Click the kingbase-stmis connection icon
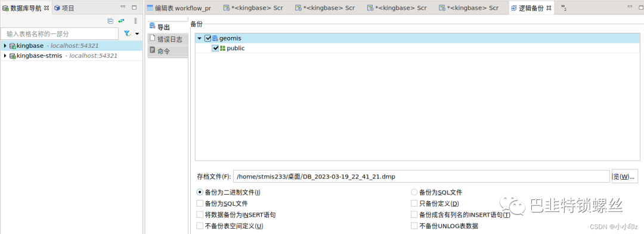Viewport: 644px width, 234px height. (x=13, y=56)
